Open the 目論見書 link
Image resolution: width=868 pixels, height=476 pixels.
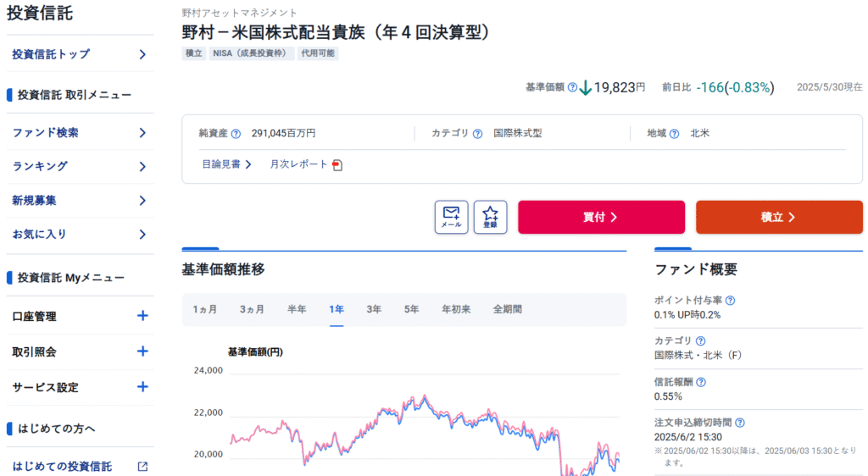[221, 164]
